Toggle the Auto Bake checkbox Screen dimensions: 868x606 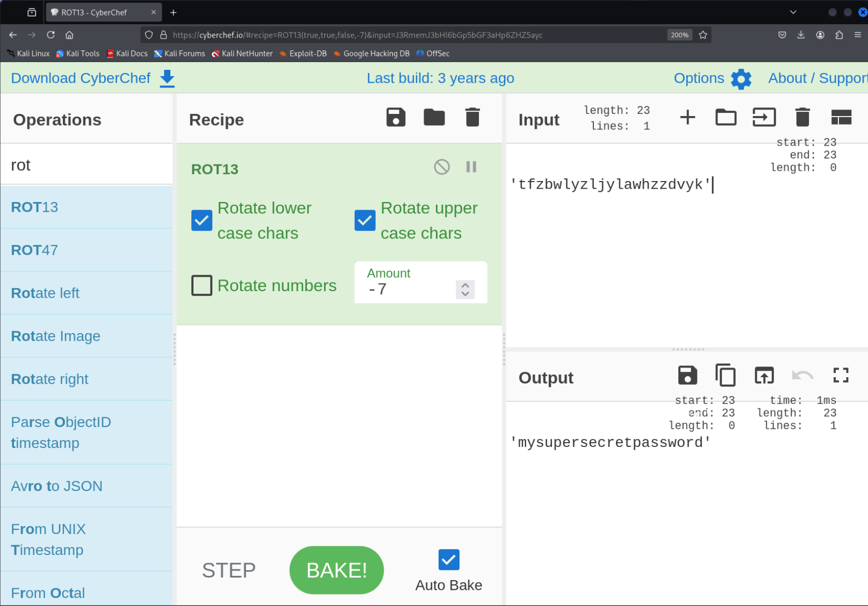tap(449, 560)
